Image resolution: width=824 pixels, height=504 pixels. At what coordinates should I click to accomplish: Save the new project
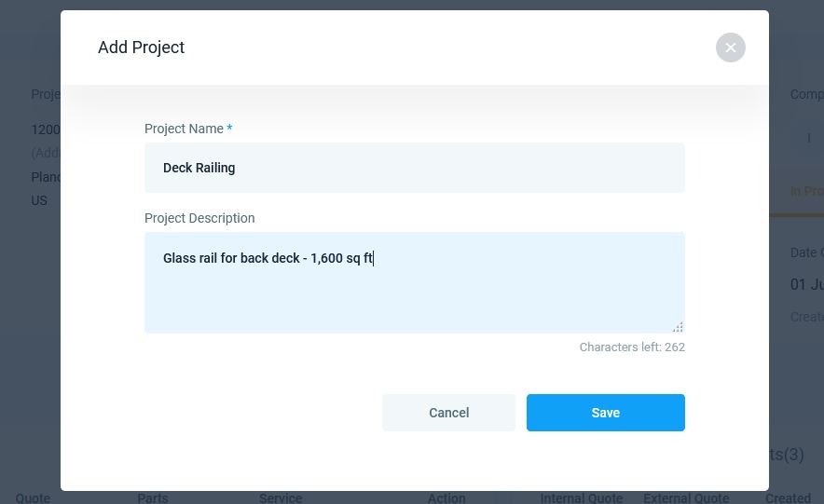[605, 413]
